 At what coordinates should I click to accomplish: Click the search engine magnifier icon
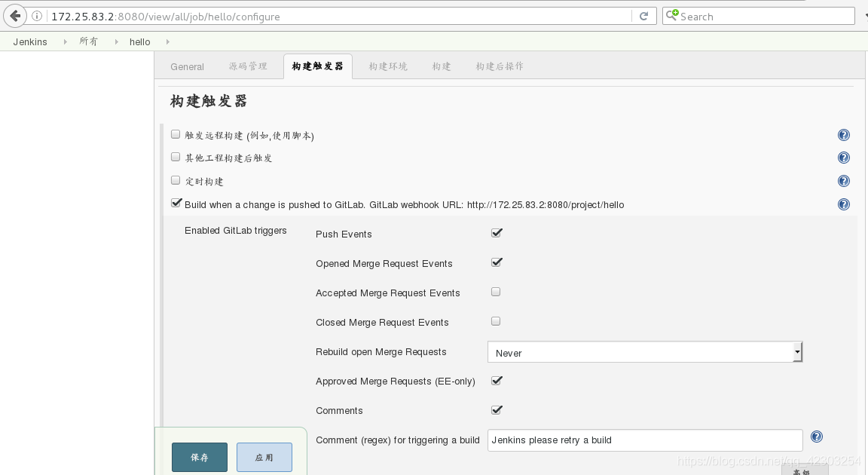point(671,15)
